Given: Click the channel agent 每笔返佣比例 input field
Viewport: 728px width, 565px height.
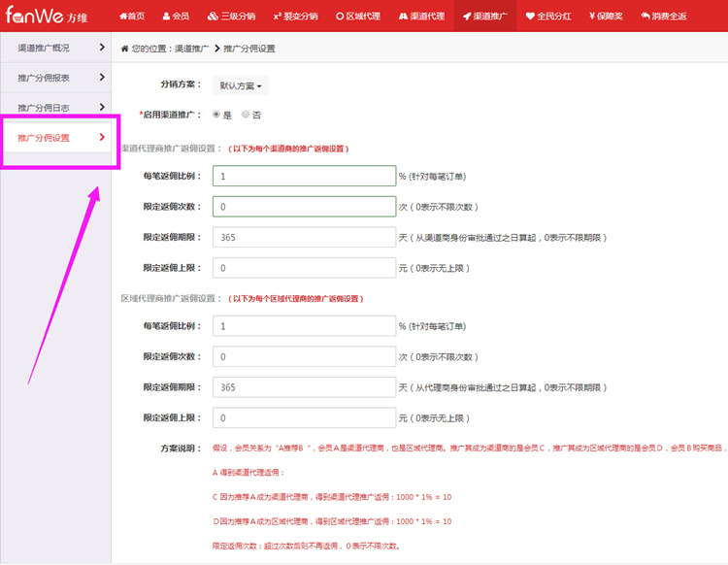Looking at the screenshot, I should pyautogui.click(x=304, y=177).
